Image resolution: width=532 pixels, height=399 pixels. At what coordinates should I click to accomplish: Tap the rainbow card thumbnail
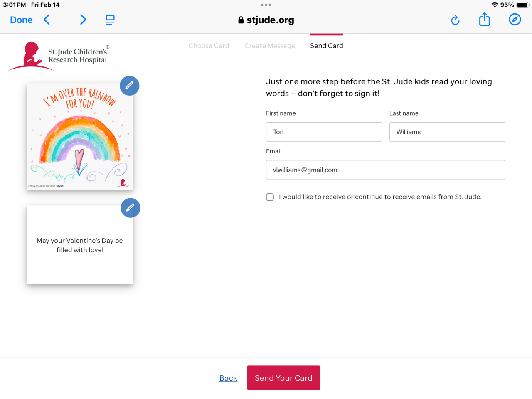click(x=80, y=136)
